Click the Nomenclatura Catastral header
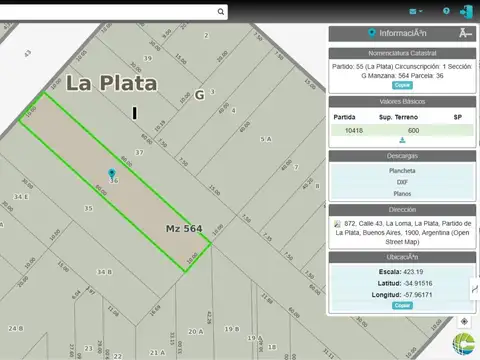This screenshot has width=480, height=360. 402,53
